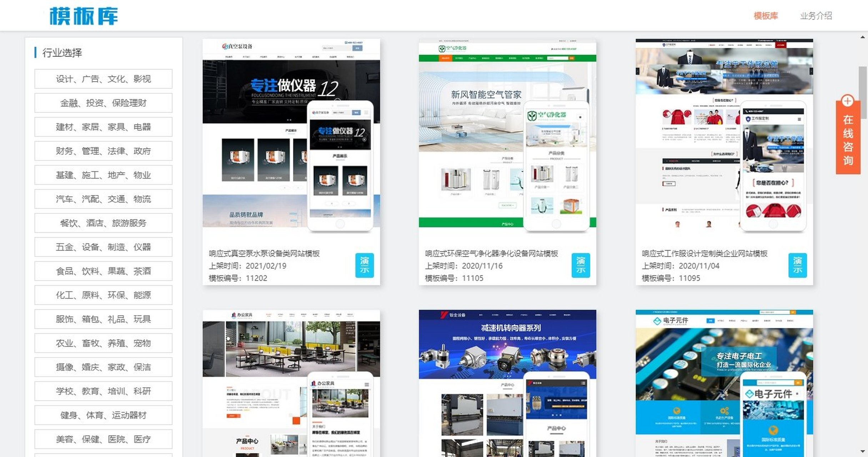Click the scrollbar up arrow
This screenshot has width=868, height=457.
tap(863, 37)
